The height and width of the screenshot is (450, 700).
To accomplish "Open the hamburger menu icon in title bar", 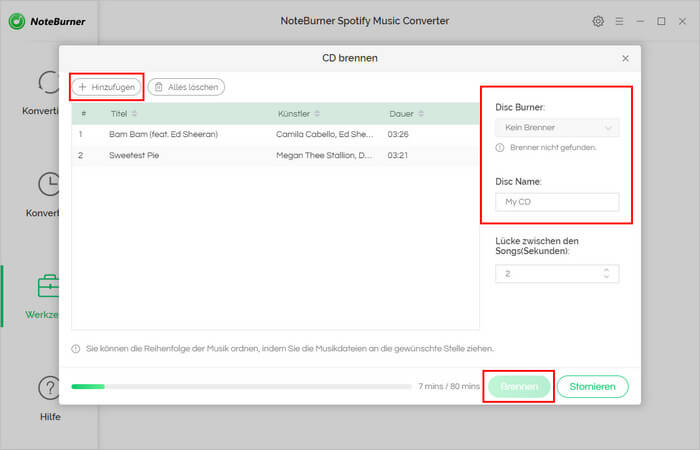I will click(619, 21).
